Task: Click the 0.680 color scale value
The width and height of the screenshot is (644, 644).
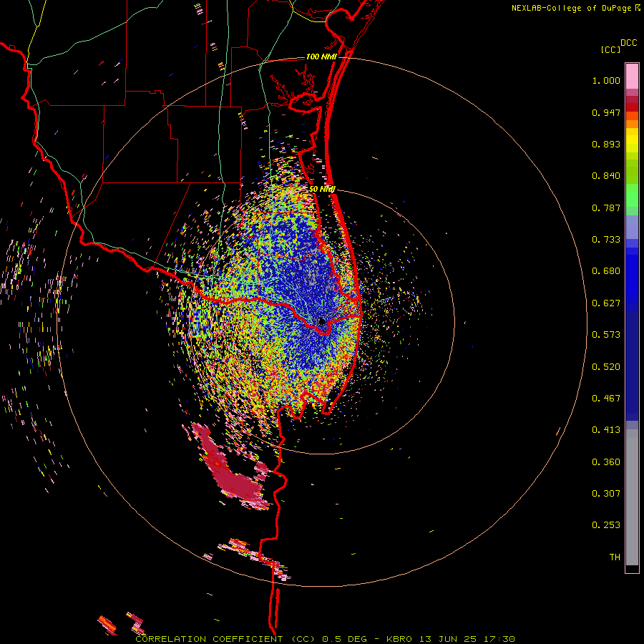Action: click(606, 271)
